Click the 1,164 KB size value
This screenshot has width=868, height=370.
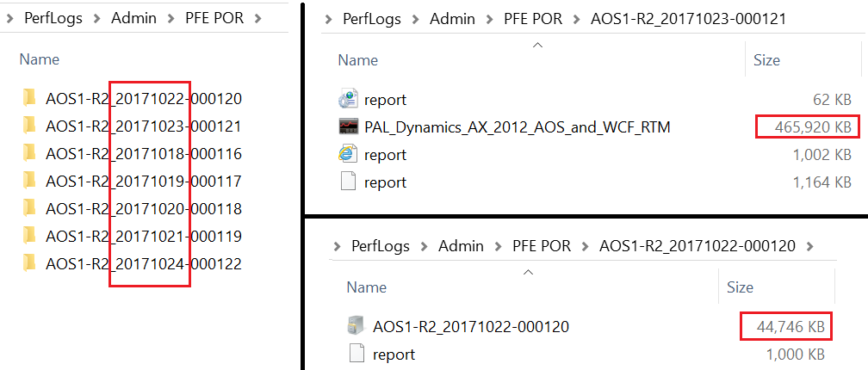click(x=821, y=182)
